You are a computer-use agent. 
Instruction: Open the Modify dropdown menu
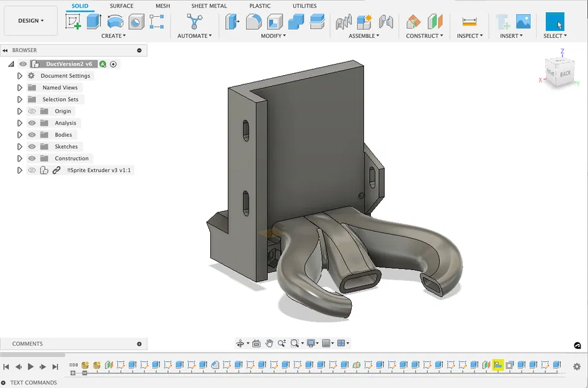272,35
